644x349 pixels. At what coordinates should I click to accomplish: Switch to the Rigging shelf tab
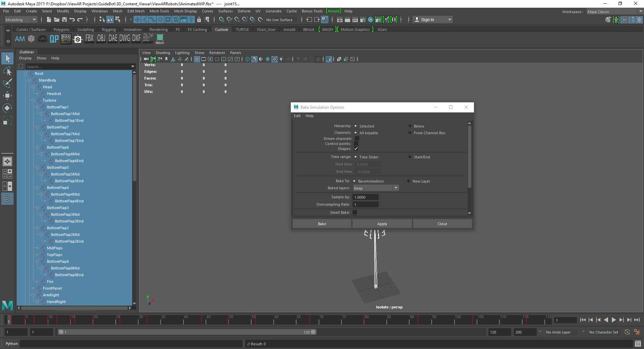[109, 30]
